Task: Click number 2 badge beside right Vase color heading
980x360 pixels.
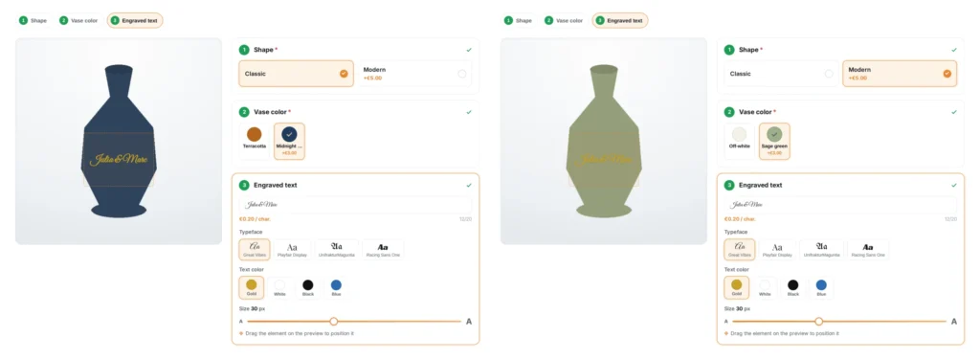Action: pyautogui.click(x=729, y=112)
